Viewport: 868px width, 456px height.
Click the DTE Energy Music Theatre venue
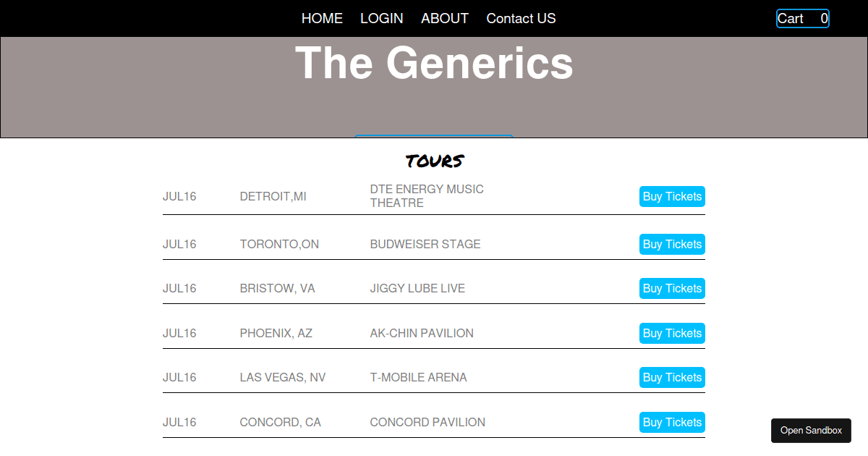coord(427,196)
